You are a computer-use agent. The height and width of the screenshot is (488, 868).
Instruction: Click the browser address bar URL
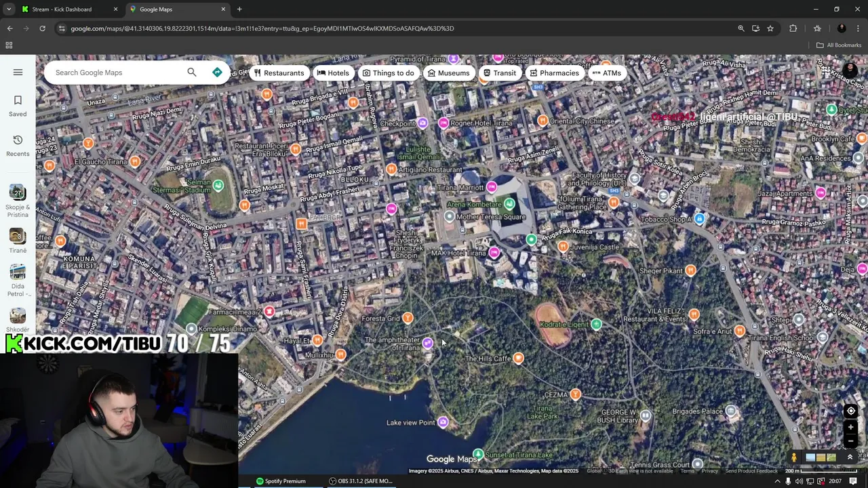tap(262, 28)
